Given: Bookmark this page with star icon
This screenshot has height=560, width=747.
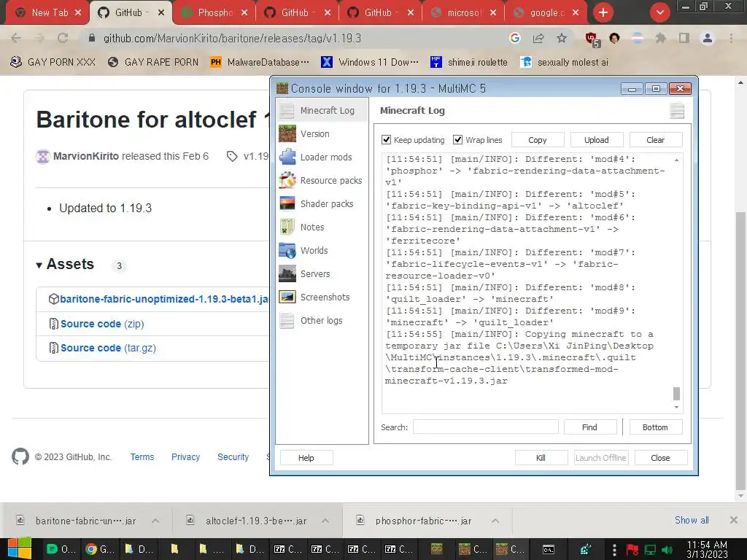Looking at the screenshot, I should pyautogui.click(x=562, y=38).
